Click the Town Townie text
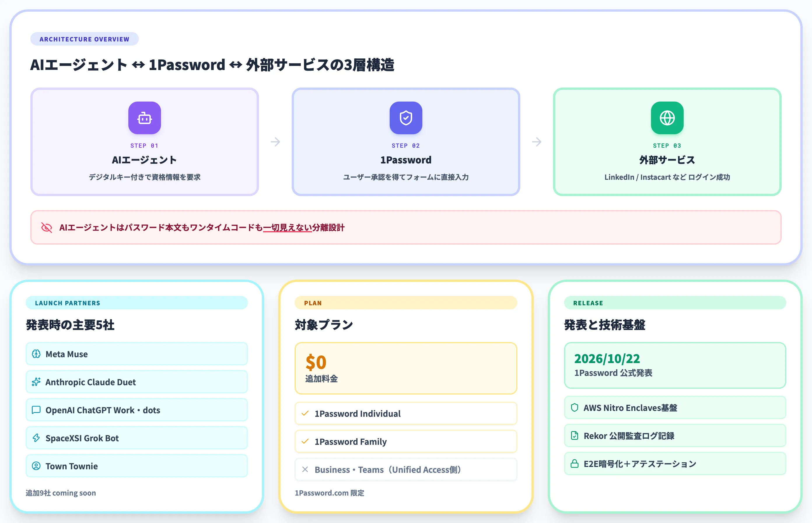Screen dimensions: 812x523 (x=71, y=466)
